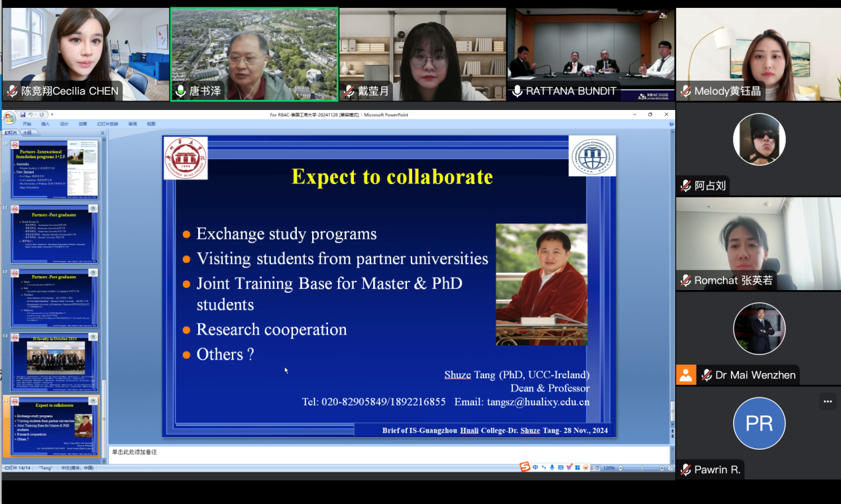Open the Undo dropdown arrow

pos(35,115)
